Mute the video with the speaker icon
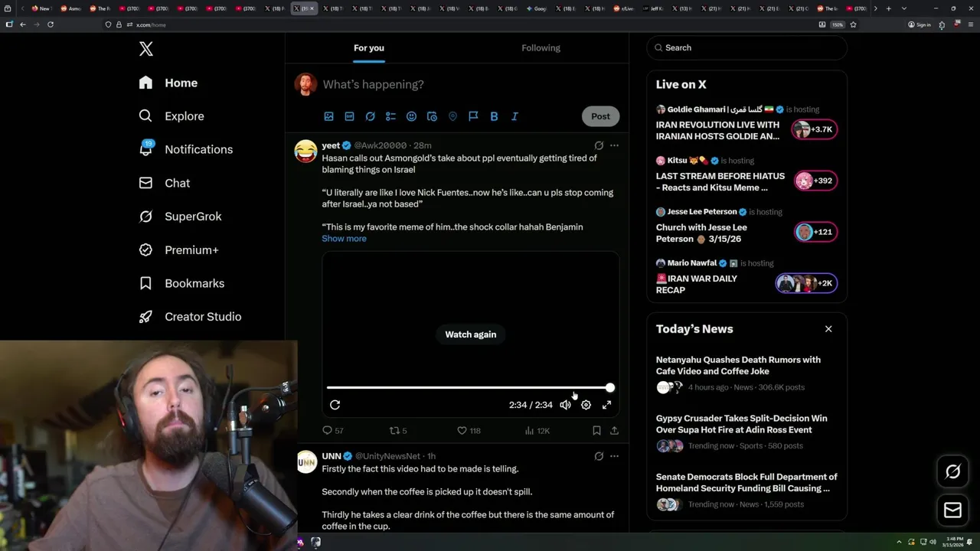Screen dimensions: 980x551 [565, 405]
